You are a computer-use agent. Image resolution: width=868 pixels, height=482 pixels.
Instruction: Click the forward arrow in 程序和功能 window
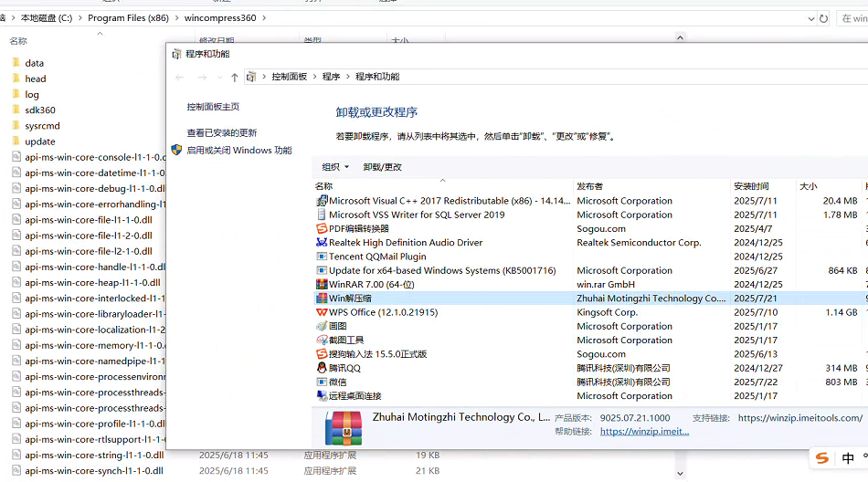202,77
